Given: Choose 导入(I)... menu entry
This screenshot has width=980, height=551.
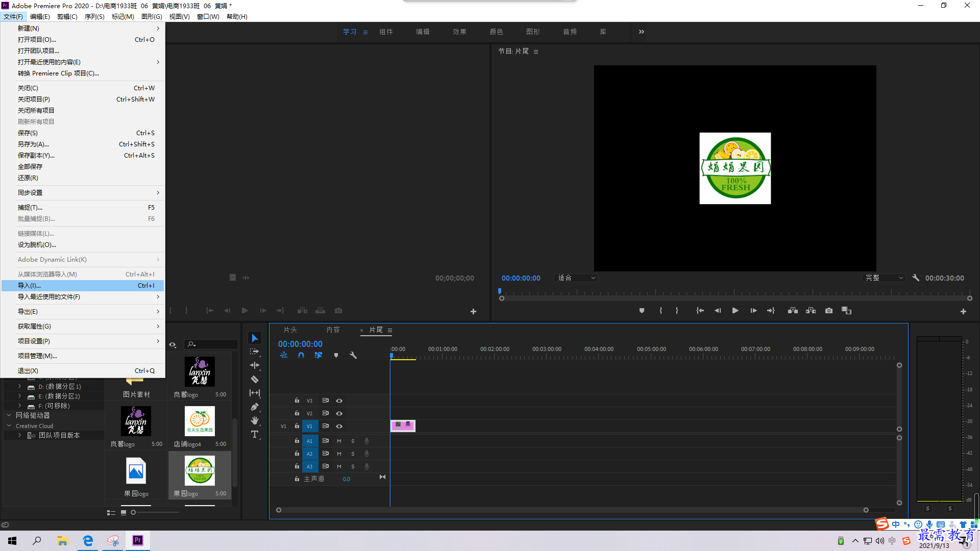Looking at the screenshot, I should [83, 286].
